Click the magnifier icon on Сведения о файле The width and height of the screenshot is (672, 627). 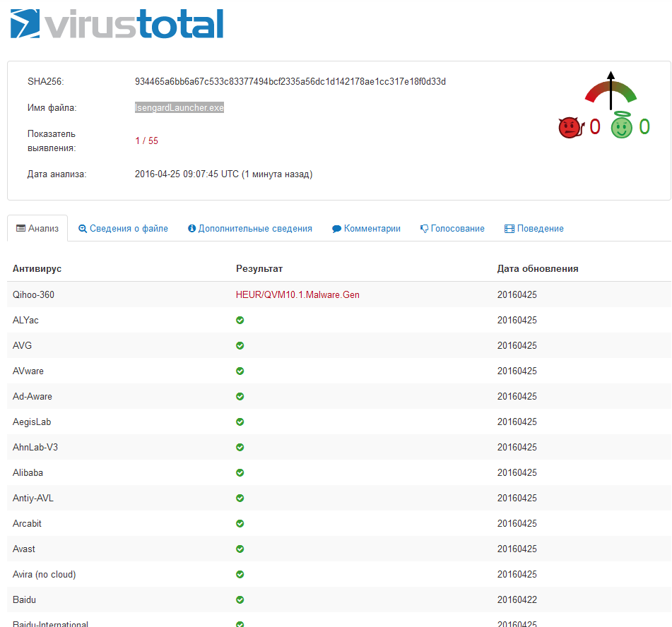(83, 229)
